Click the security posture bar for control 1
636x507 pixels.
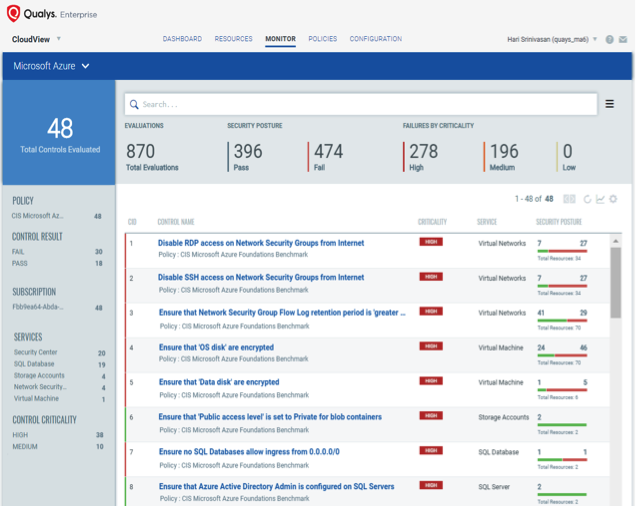pos(562,250)
